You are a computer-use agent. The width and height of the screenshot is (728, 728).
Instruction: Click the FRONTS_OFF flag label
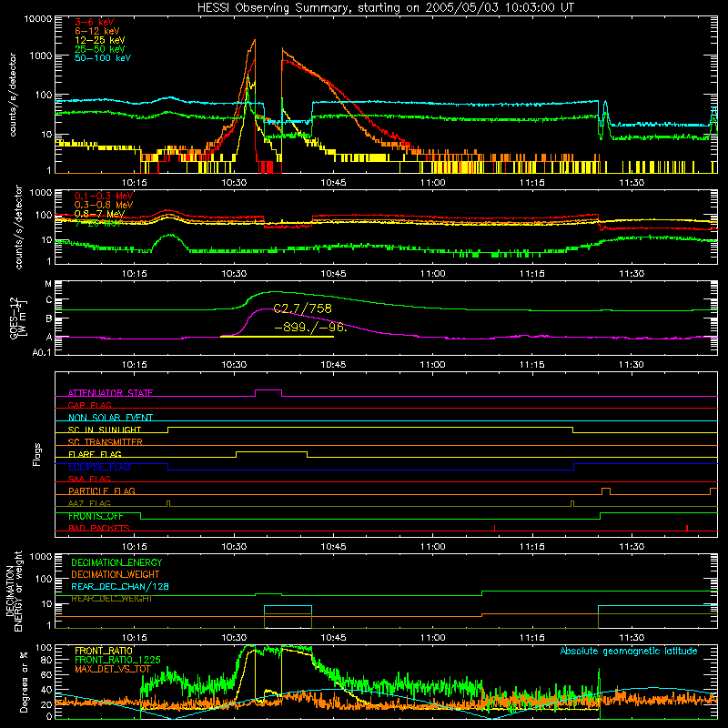(x=96, y=516)
